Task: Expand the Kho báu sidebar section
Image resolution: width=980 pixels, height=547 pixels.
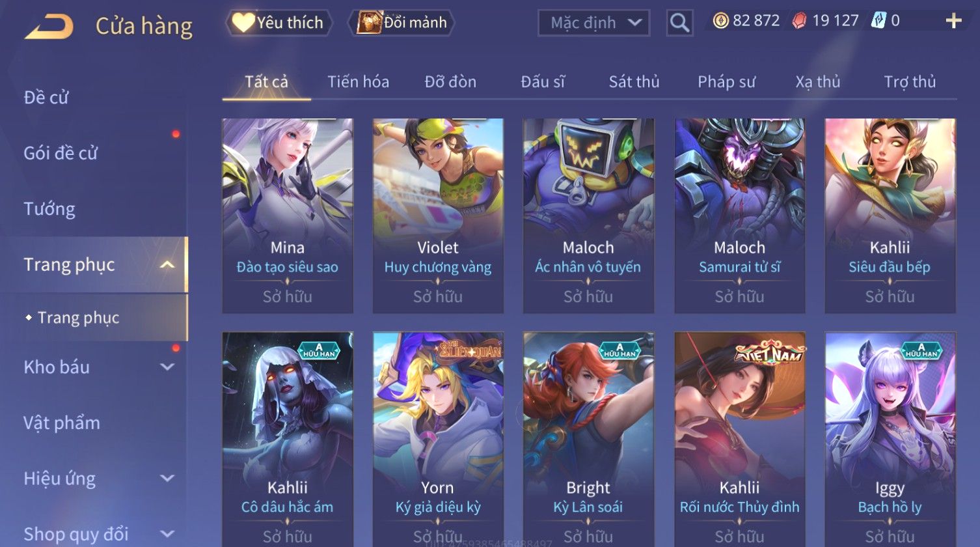Action: [167, 367]
